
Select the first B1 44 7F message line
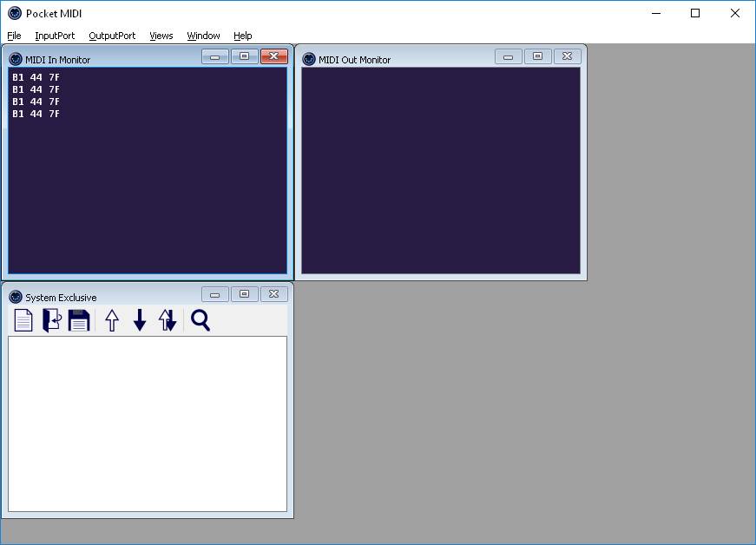36,77
